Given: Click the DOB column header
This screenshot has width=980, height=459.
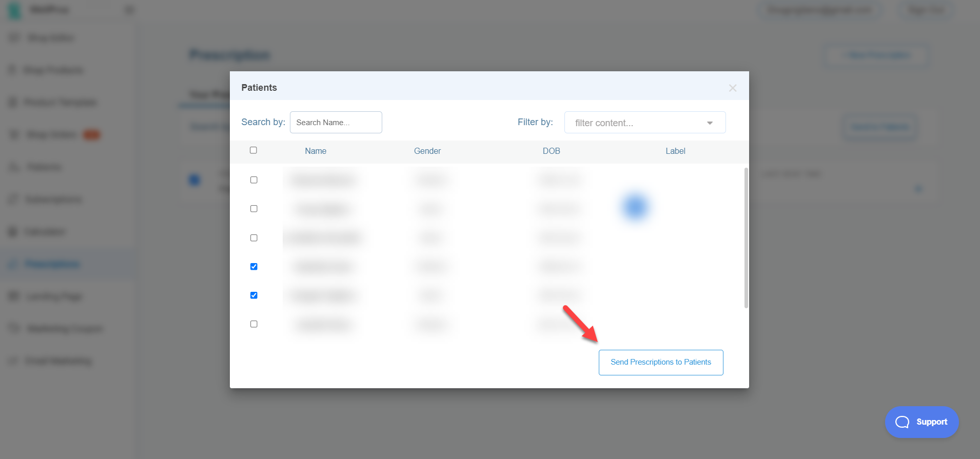Looking at the screenshot, I should coord(551,151).
